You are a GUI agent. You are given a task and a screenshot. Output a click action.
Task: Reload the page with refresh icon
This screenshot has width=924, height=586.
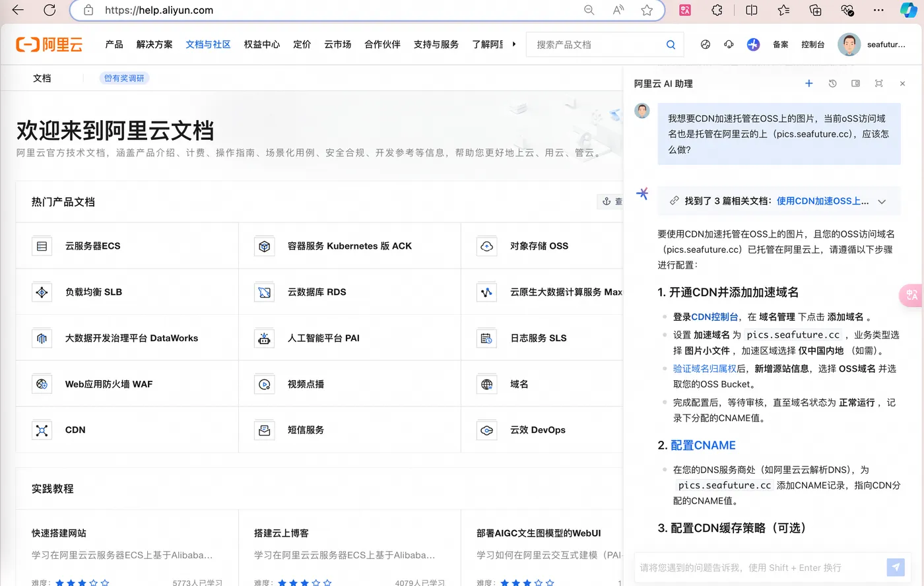(49, 10)
